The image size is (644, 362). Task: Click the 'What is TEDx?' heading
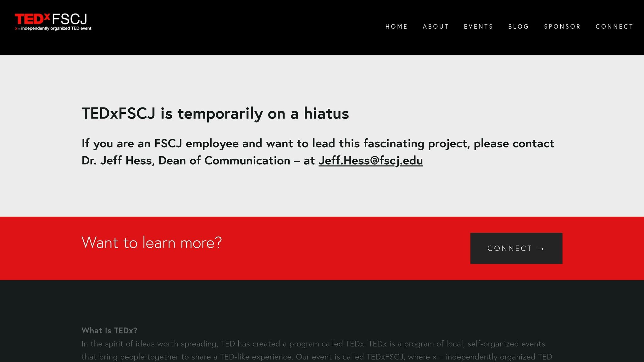[x=109, y=331]
